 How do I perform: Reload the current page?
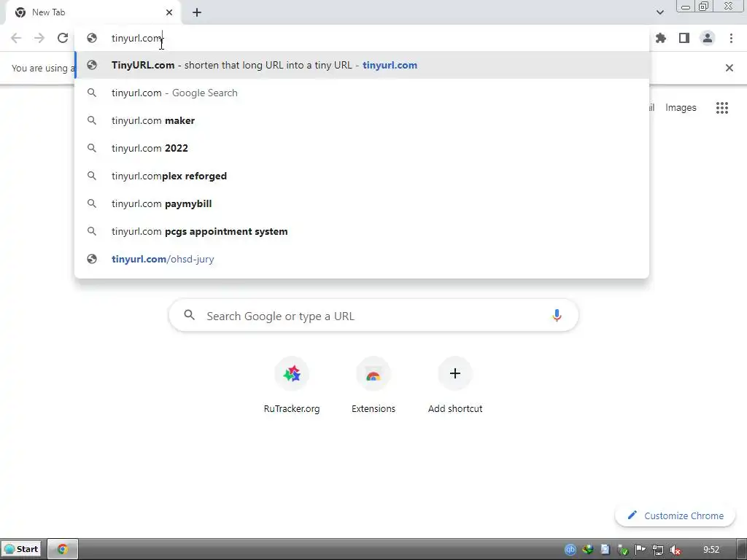click(63, 38)
